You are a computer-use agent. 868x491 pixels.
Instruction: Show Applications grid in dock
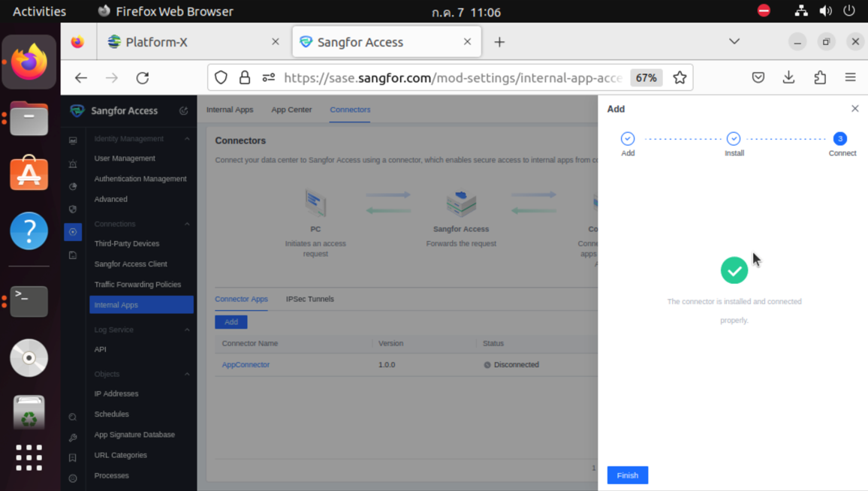click(x=29, y=458)
